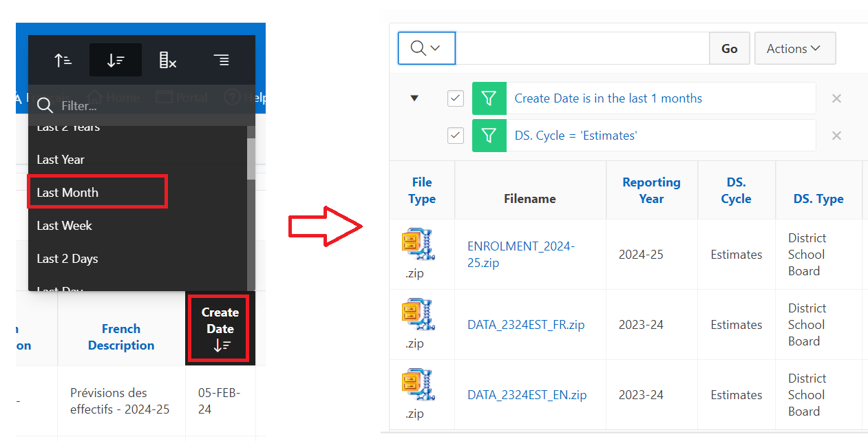The width and height of the screenshot is (868, 448).
Task: Click the Filter text field
Action: coord(151,106)
